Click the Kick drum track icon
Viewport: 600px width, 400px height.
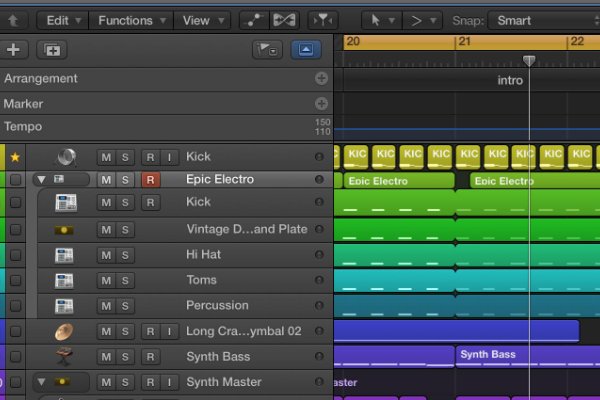click(x=67, y=156)
